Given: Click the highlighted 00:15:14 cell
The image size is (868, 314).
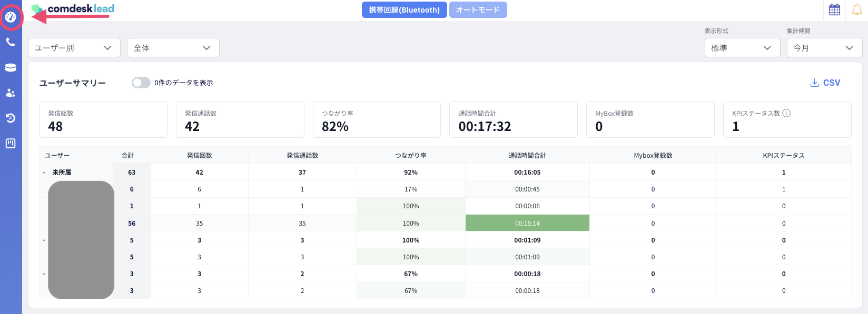Looking at the screenshot, I should click(527, 223).
